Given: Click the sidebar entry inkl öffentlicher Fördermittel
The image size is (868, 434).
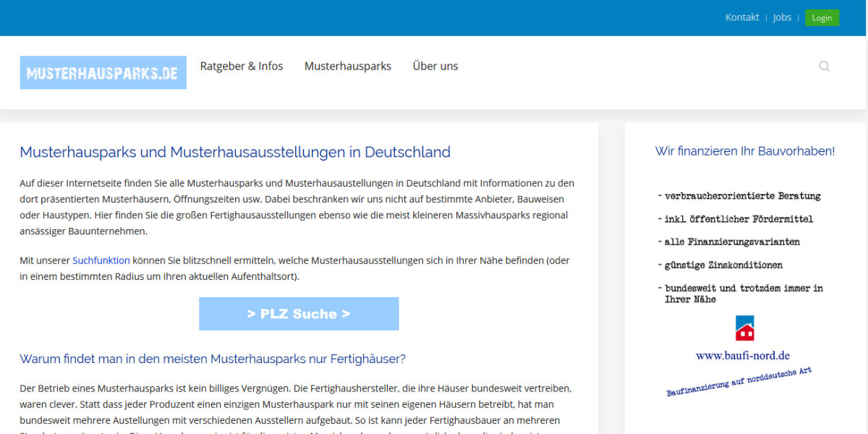Looking at the screenshot, I should [x=735, y=218].
